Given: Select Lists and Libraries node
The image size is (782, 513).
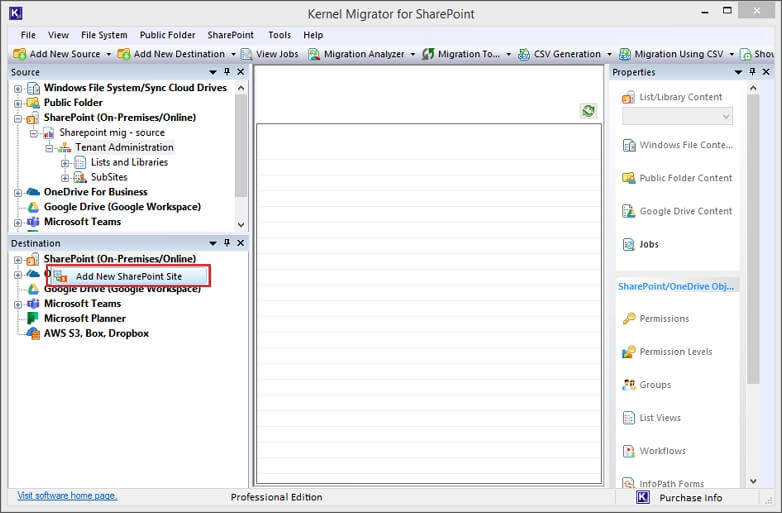Looking at the screenshot, I should click(129, 163).
